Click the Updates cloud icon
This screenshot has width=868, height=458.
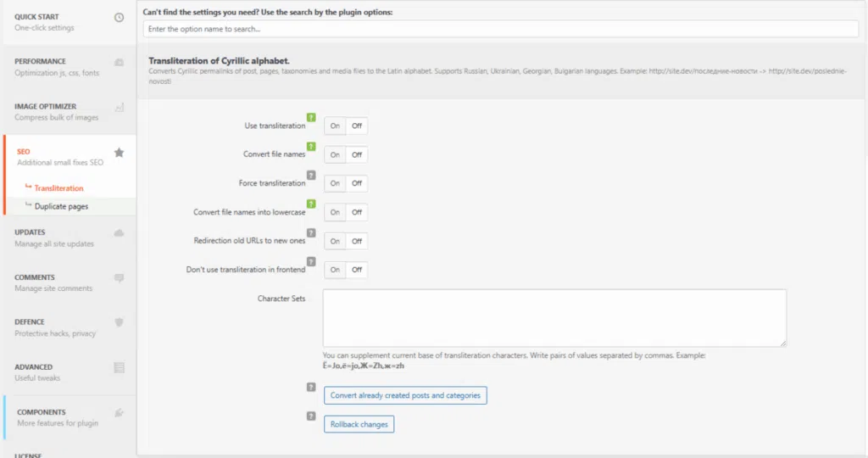119,232
